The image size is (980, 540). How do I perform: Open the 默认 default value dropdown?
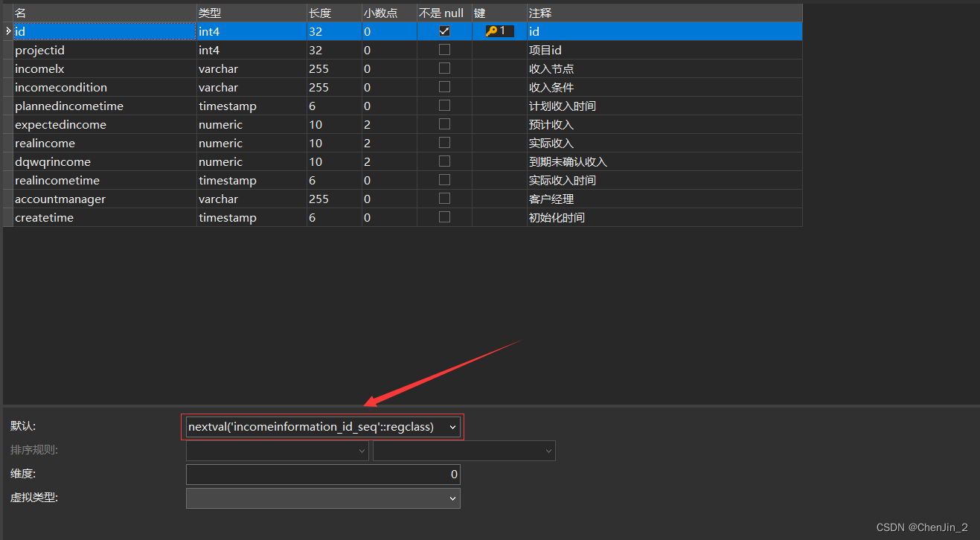point(452,427)
